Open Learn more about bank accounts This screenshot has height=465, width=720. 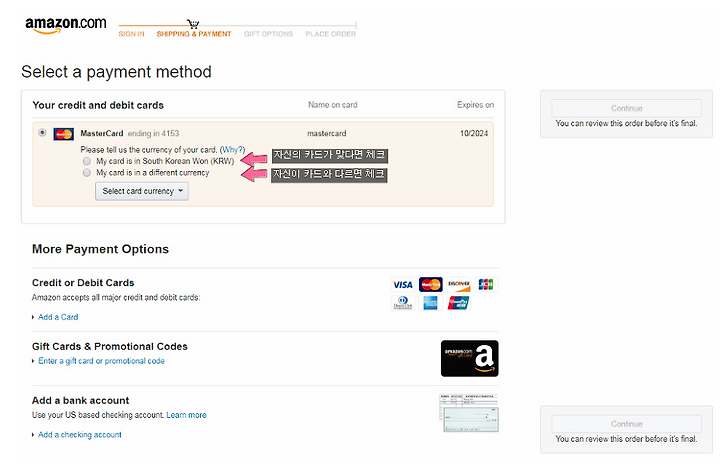(186, 415)
